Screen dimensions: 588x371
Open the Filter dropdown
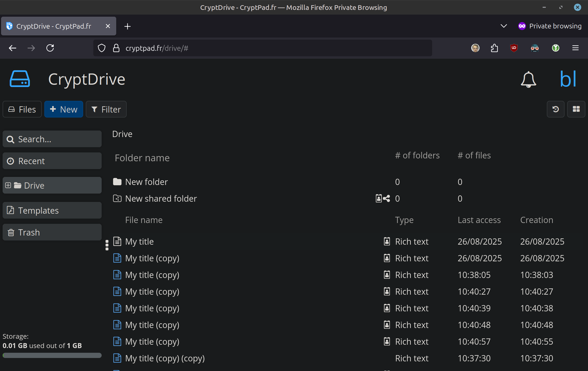[106, 109]
